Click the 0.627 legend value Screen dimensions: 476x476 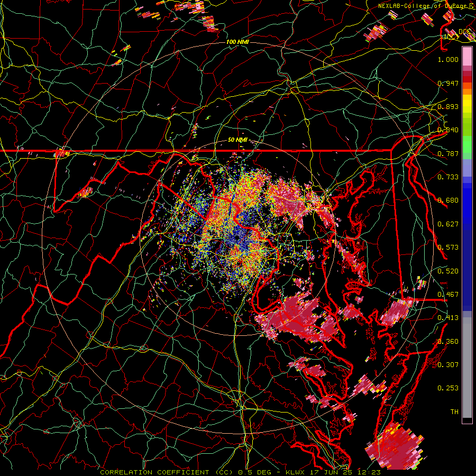(x=448, y=224)
